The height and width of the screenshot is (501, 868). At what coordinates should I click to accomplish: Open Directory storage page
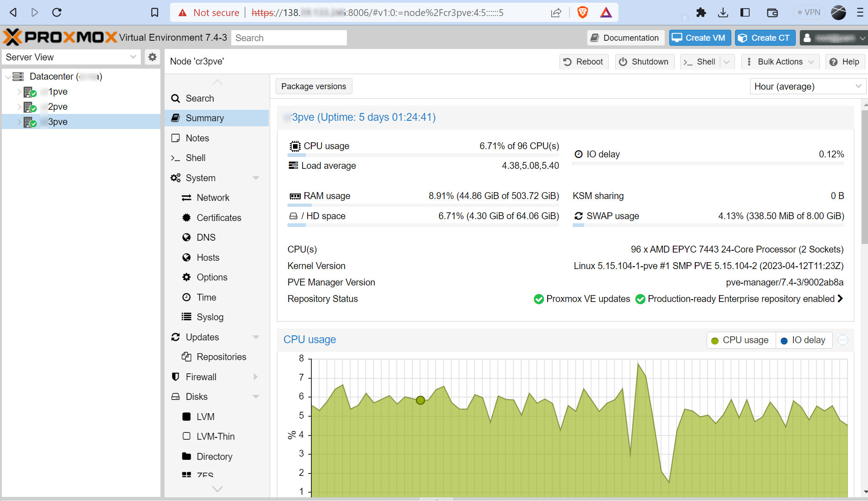217,457
